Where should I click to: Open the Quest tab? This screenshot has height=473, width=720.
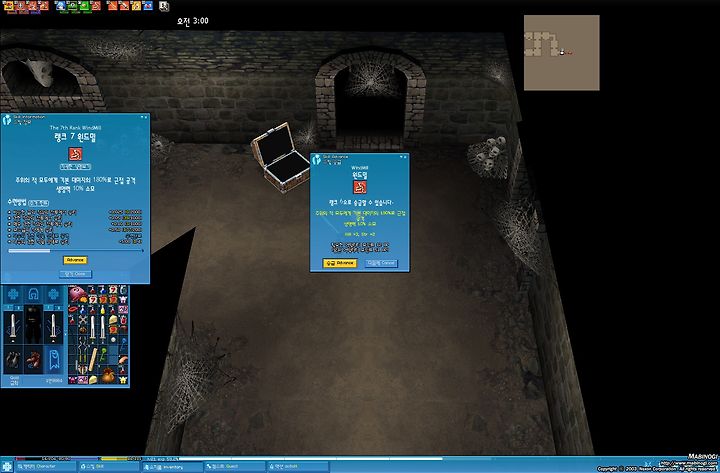tap(235, 467)
